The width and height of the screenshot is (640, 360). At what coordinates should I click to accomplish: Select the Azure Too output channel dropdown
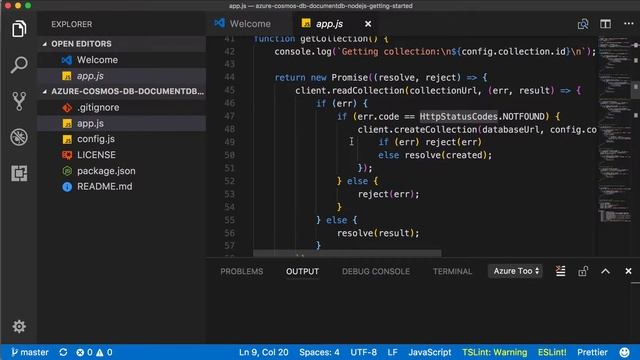click(x=516, y=271)
